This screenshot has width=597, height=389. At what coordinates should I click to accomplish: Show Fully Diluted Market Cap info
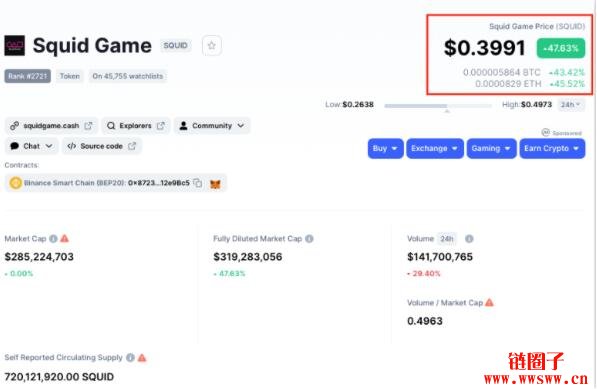tap(309, 239)
